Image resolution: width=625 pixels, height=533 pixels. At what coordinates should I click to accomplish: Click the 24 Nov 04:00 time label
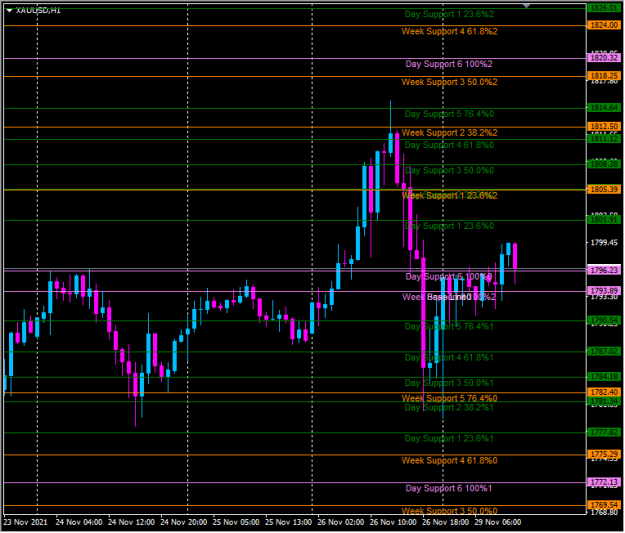click(x=79, y=522)
